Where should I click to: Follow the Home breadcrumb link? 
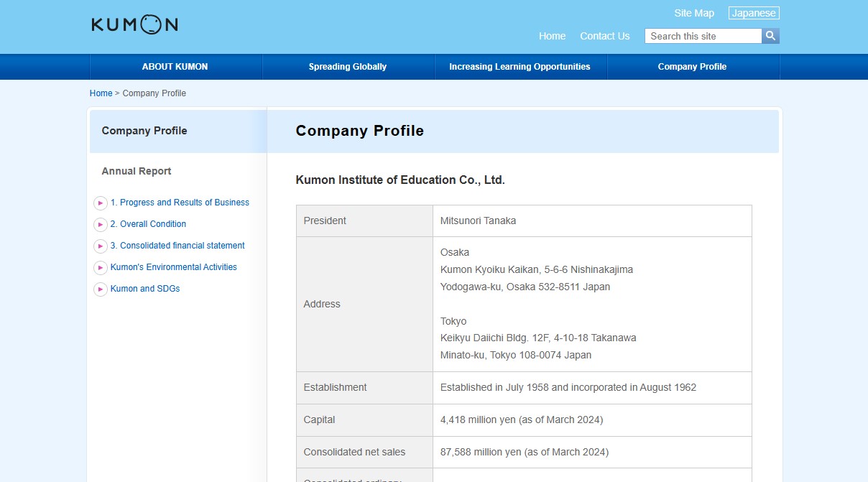[101, 93]
